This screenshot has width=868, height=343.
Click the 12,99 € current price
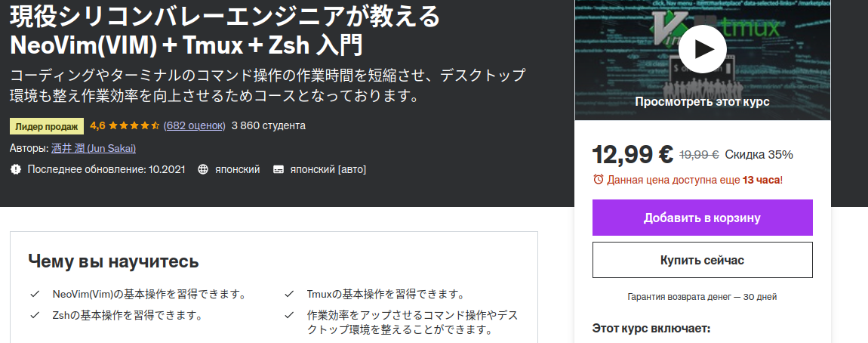(x=633, y=154)
